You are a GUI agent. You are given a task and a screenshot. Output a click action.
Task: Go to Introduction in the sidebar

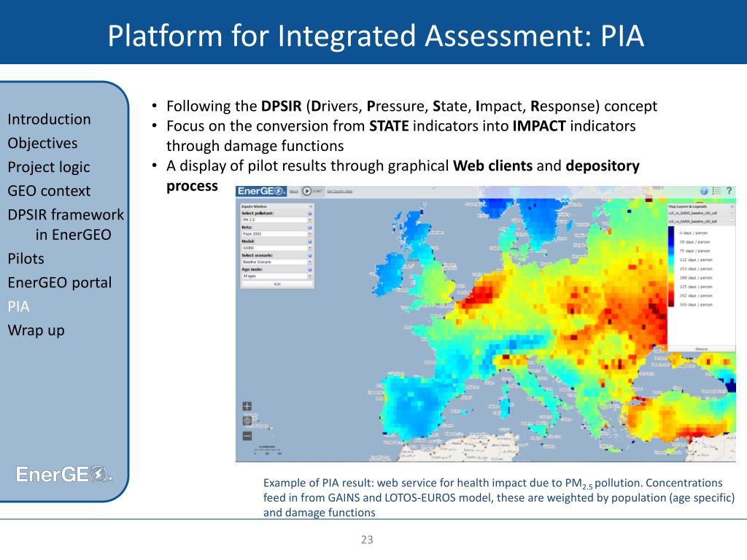tap(49, 119)
